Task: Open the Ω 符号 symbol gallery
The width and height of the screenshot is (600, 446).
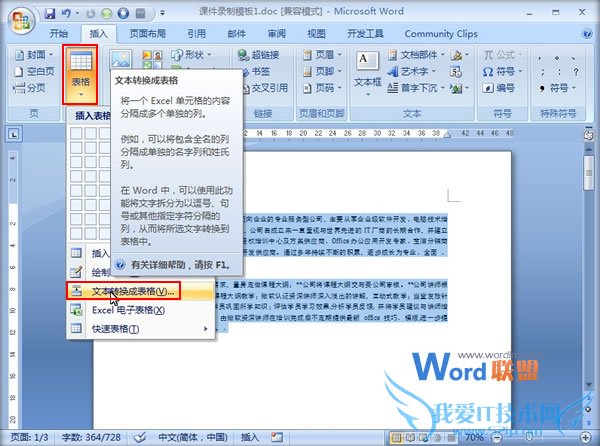Action: [501, 72]
